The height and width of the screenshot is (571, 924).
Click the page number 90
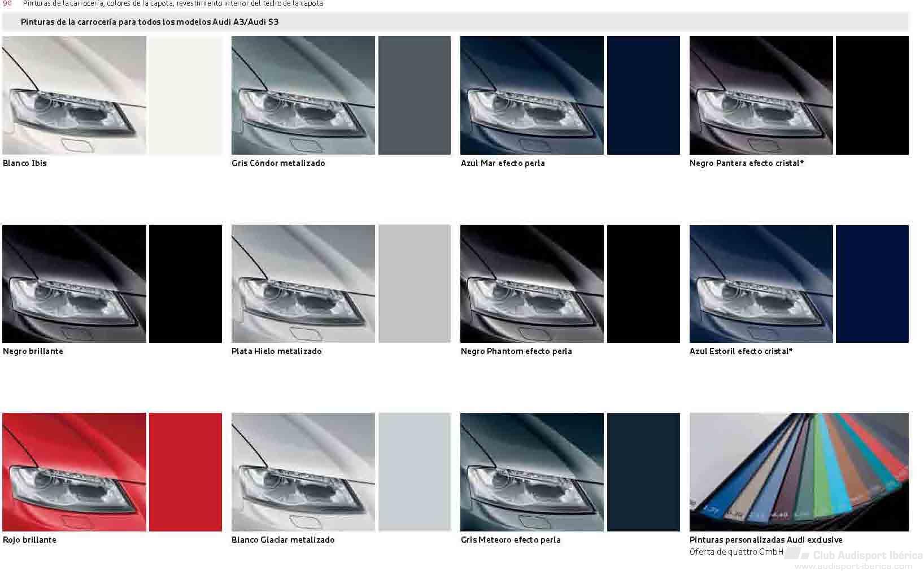7,3
